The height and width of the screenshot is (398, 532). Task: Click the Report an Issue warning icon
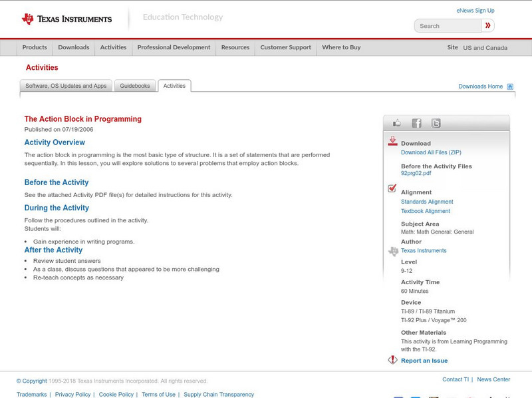pos(392,360)
